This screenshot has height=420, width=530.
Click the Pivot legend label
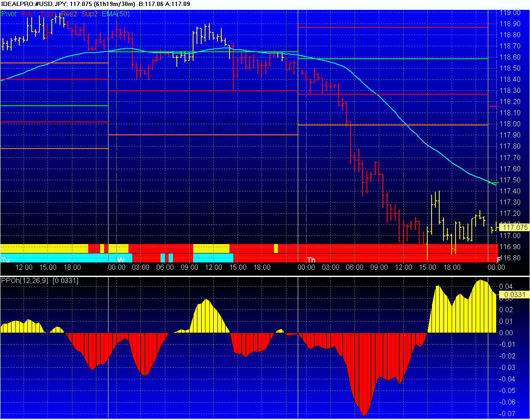9,14
